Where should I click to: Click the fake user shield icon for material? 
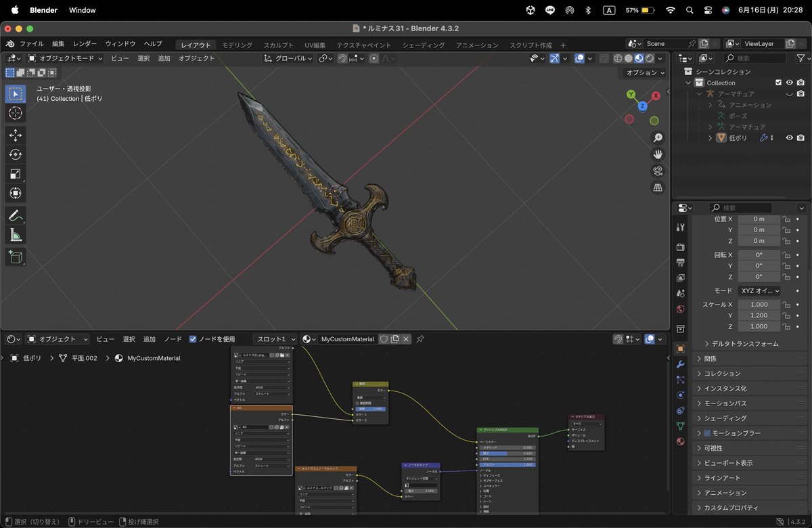pos(384,339)
